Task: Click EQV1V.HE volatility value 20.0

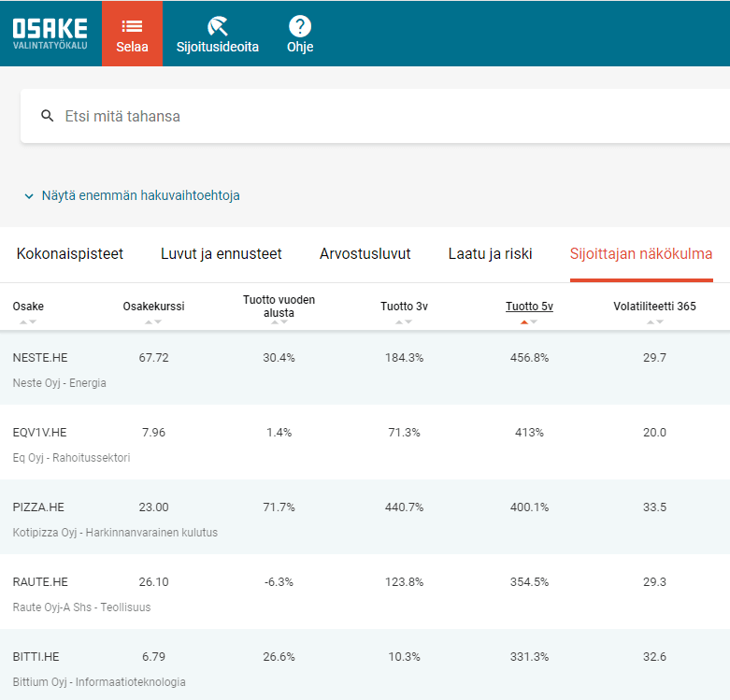Action: click(654, 433)
